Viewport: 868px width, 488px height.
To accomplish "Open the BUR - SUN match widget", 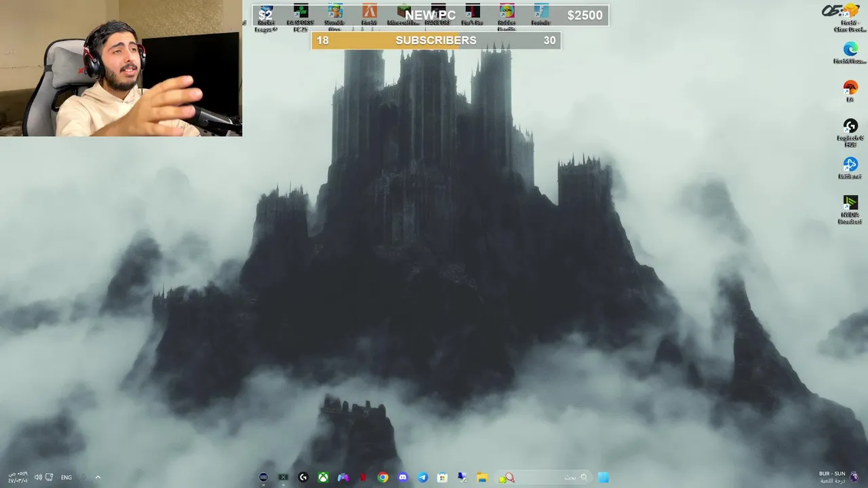I will click(838, 477).
